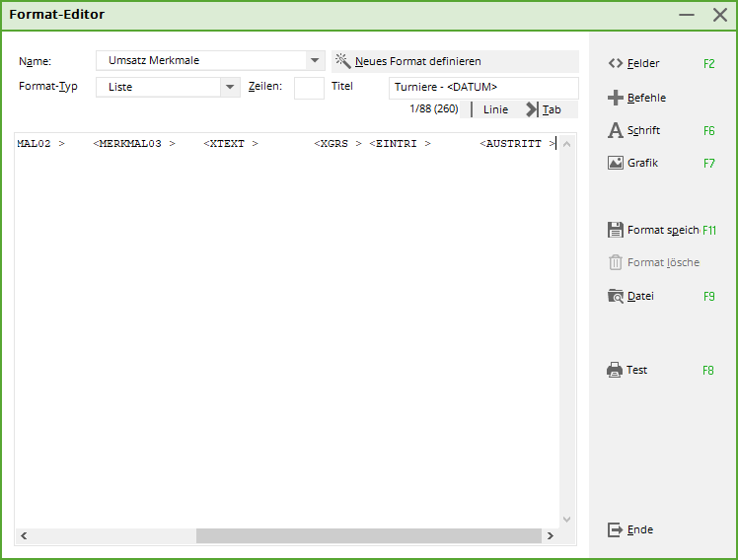Viewport: 738px width, 560px height.
Task: Open Schrift font settings icon
Action: (x=616, y=130)
